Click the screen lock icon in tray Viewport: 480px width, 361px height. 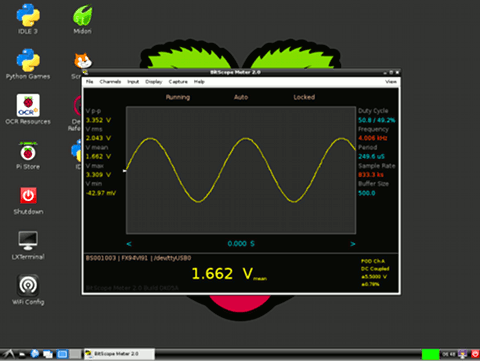[x=463, y=354]
